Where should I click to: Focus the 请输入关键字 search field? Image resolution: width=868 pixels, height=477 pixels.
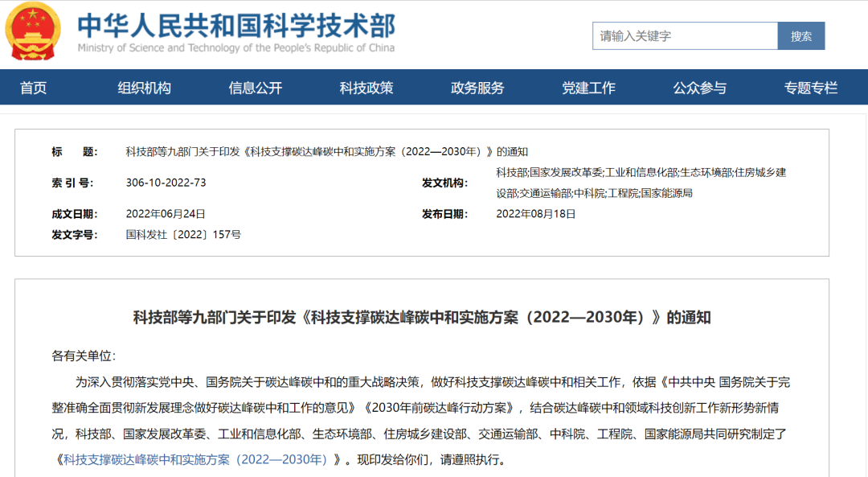pos(685,36)
